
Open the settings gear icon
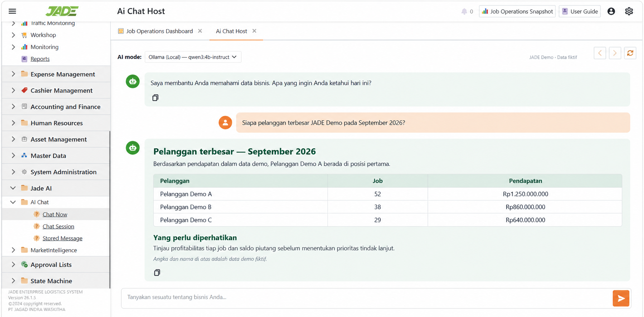(x=629, y=11)
